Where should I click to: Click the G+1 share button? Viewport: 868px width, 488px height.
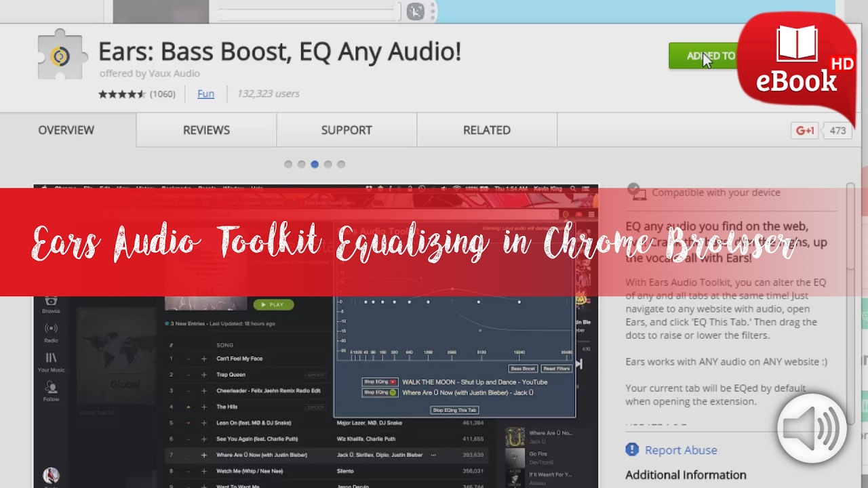[x=805, y=131]
